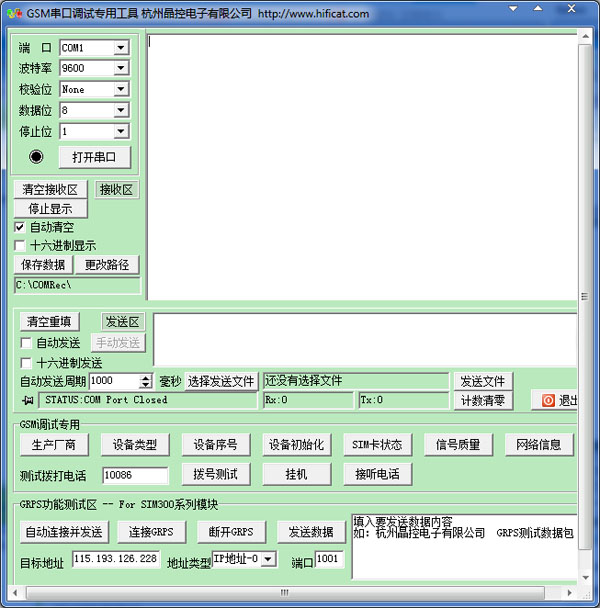
Task: Click the 发送区 label button
Action: tap(123, 322)
